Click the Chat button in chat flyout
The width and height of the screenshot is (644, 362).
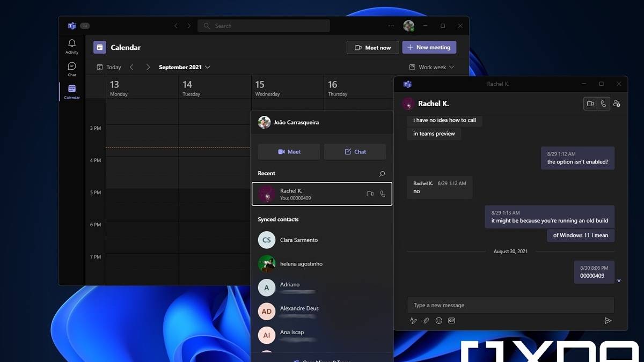coord(355,152)
